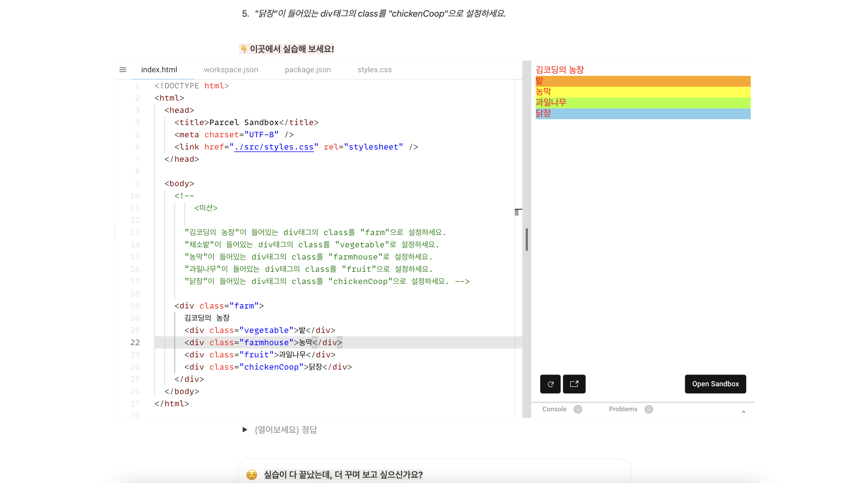This screenshot has width=868, height=483.
Task: Switch to the workspace.json tab
Action: pos(231,70)
